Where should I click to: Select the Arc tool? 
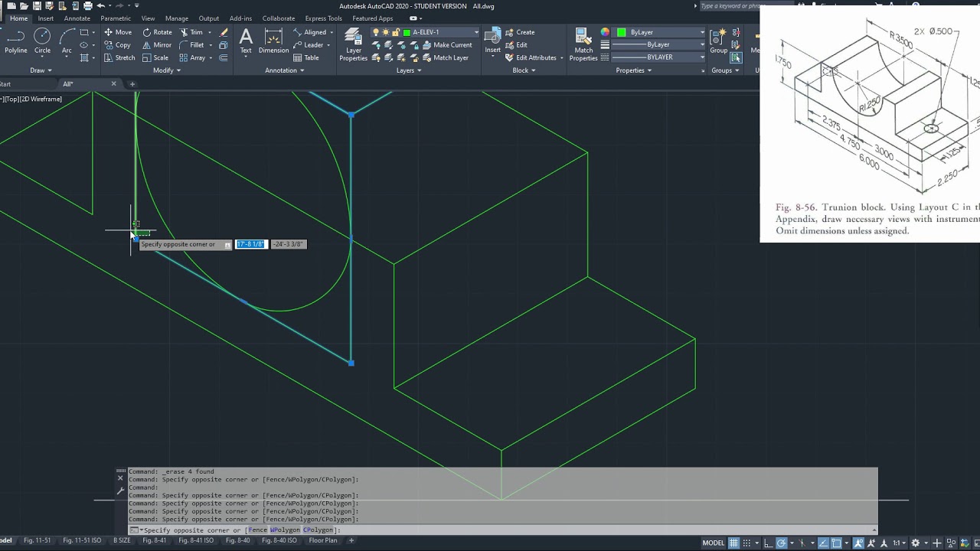pos(67,41)
